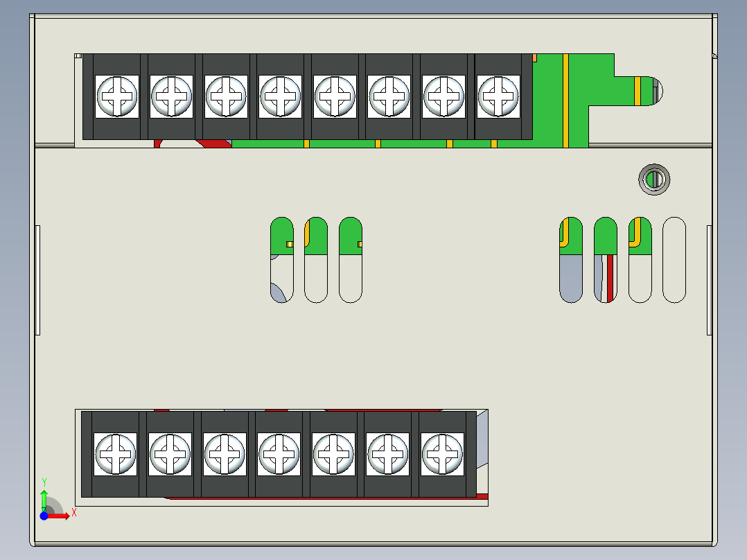Select third screw from left, top terminal block
This screenshot has height=560, width=747.
point(226,96)
